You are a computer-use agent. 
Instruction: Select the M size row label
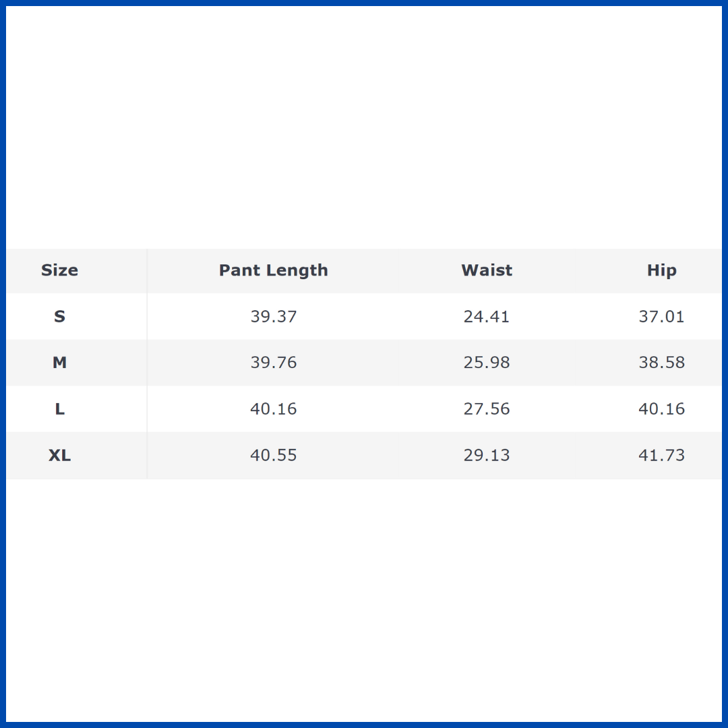pyautogui.click(x=59, y=363)
